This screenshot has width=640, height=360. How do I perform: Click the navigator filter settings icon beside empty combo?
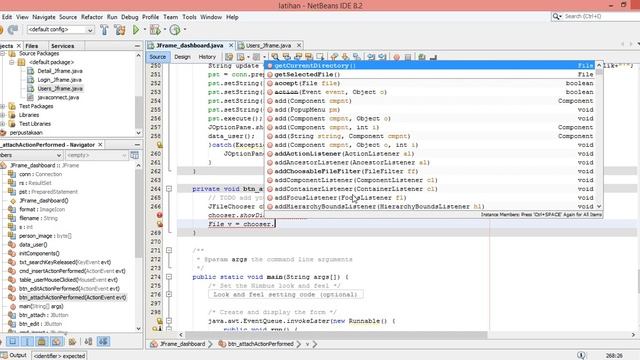[x=134, y=155]
